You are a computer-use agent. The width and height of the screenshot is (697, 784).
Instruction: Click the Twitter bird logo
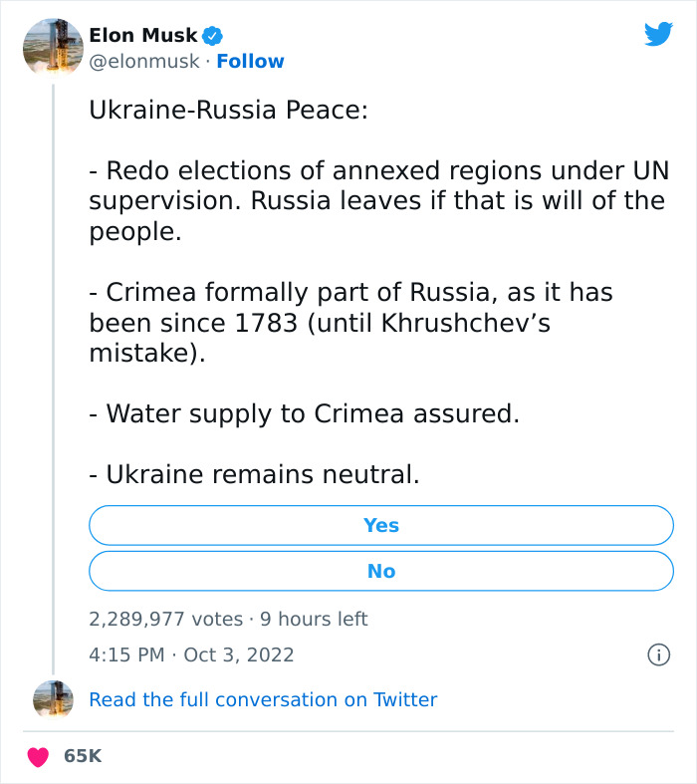coord(658,35)
